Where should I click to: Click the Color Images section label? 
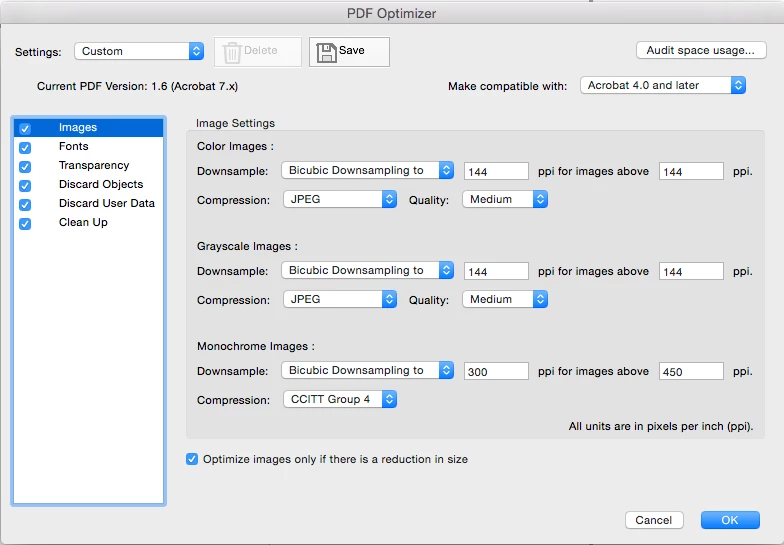click(236, 146)
